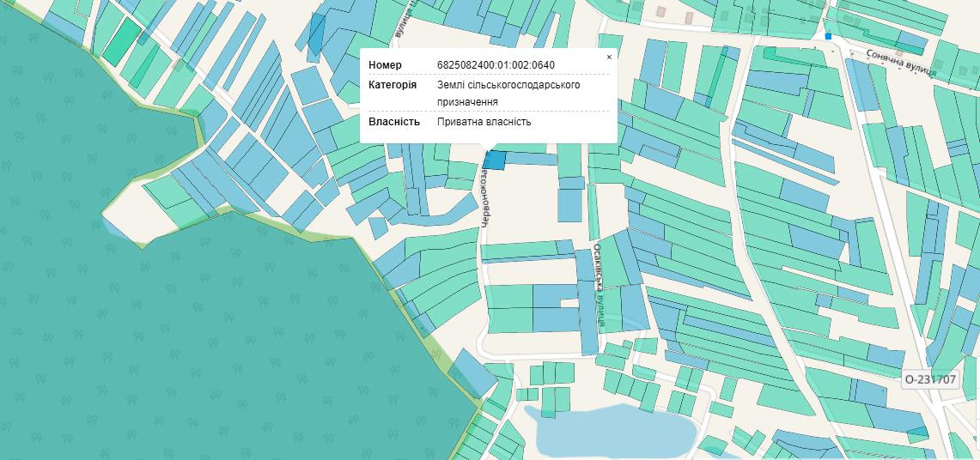
Task: Select the bright green parcel in the top-left
Action: pyautogui.click(x=123, y=40)
